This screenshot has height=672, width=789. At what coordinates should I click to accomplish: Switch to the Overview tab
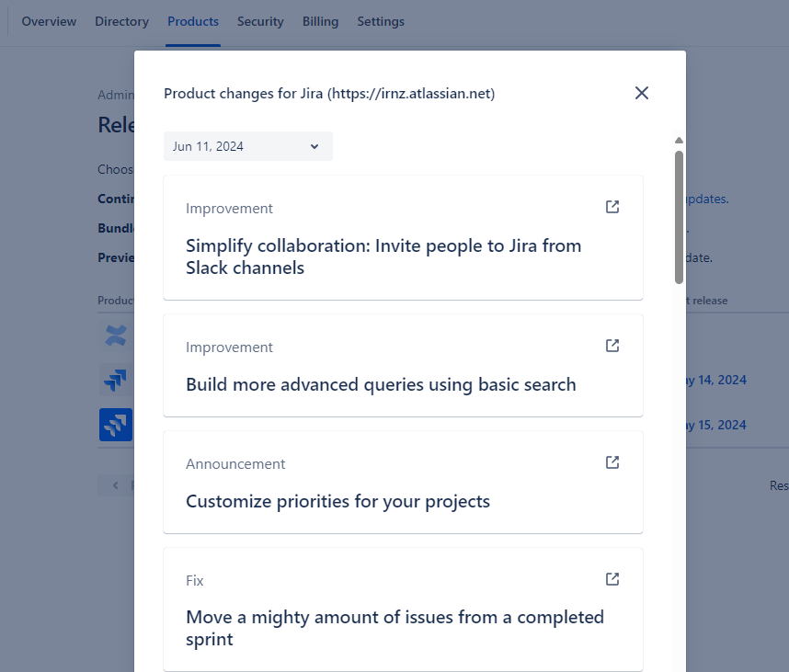[49, 22]
